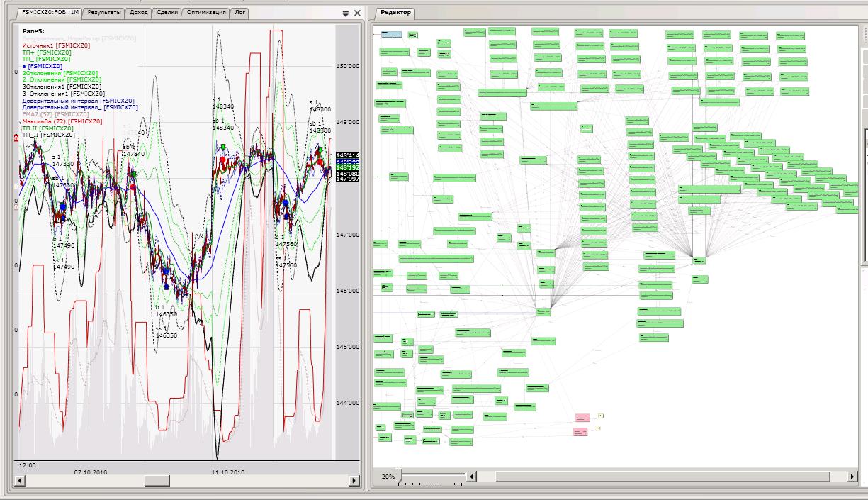Click the 07.10.2010 date label
This screenshot has height=500, width=868.
pos(90,472)
